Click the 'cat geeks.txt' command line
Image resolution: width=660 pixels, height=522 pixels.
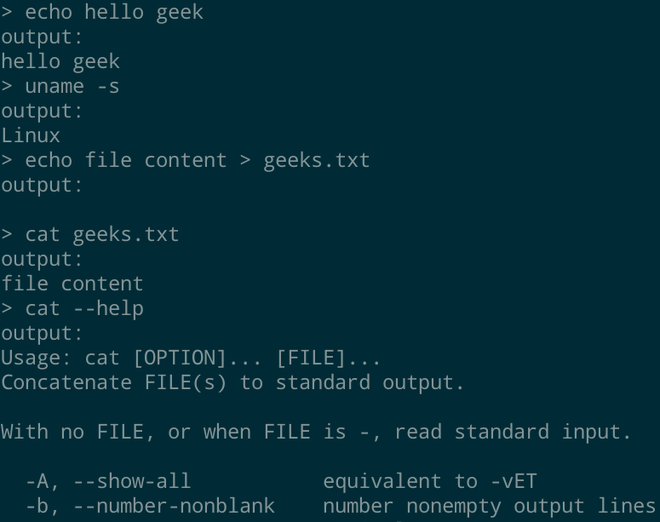(x=90, y=234)
